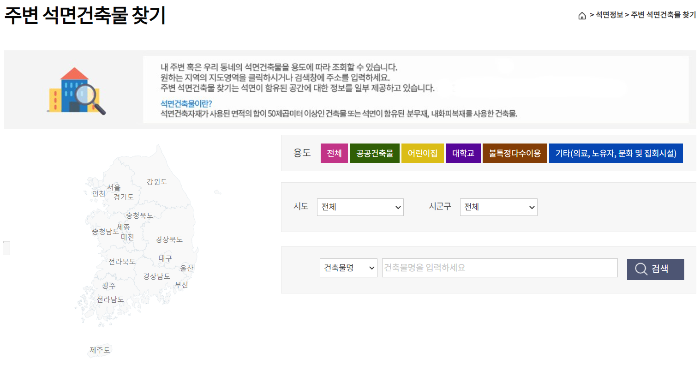The image size is (700, 365).
Task: Open the 시도 dropdown
Action: pyautogui.click(x=360, y=207)
